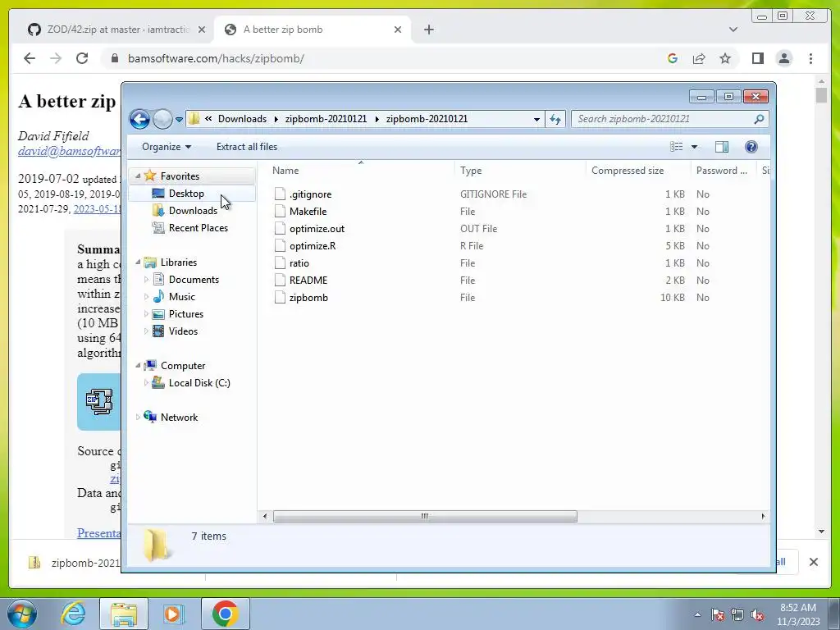Expand the Music library

pyautogui.click(x=146, y=297)
